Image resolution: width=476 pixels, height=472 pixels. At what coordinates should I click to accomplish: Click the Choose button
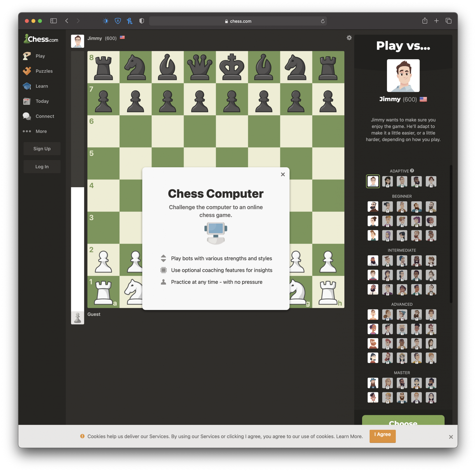tap(403, 421)
